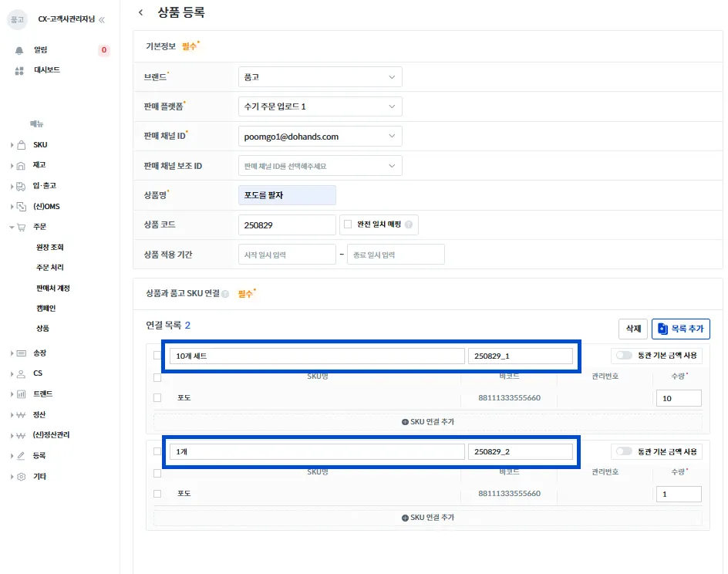The height and width of the screenshot is (574, 728).
Task: Enable 통관 기본 금액 사용 for 10개 세트
Action: (x=624, y=355)
